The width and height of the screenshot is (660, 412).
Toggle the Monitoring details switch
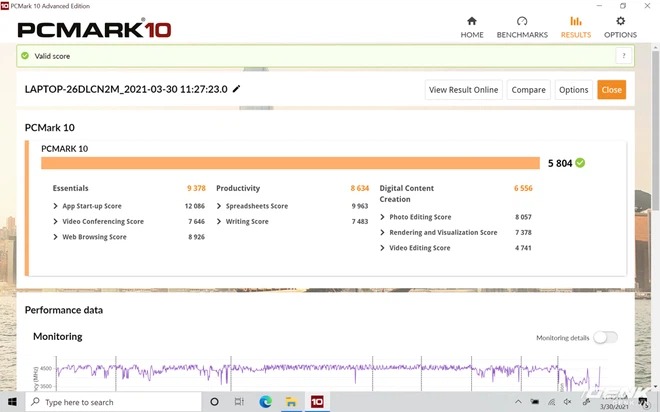coord(604,337)
